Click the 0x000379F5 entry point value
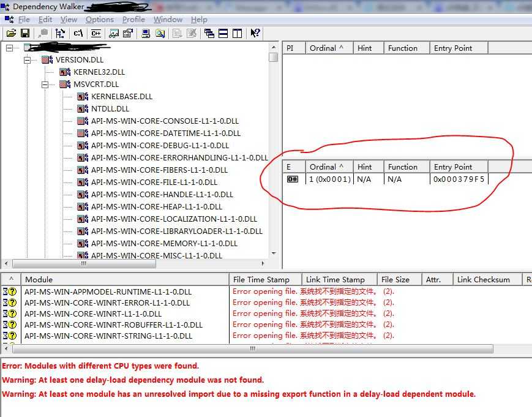The width and height of the screenshot is (532, 417). 459,179
